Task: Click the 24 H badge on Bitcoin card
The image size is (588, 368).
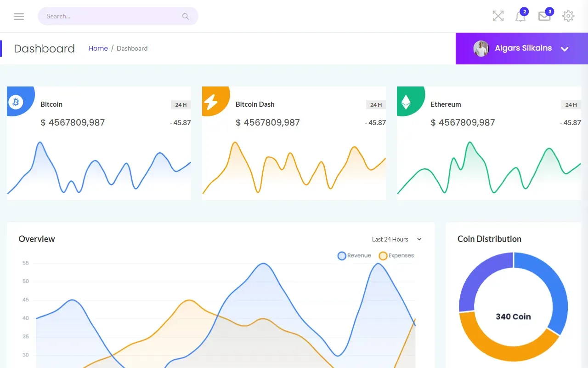Action: point(181,105)
